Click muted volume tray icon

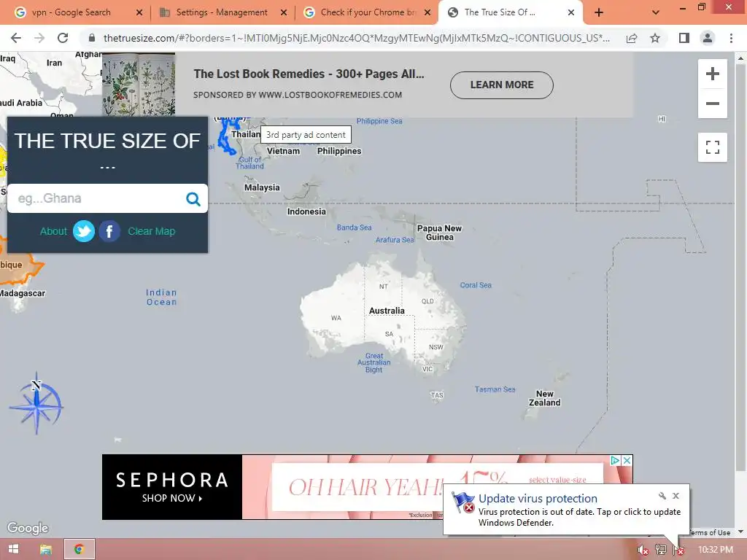(x=643, y=550)
